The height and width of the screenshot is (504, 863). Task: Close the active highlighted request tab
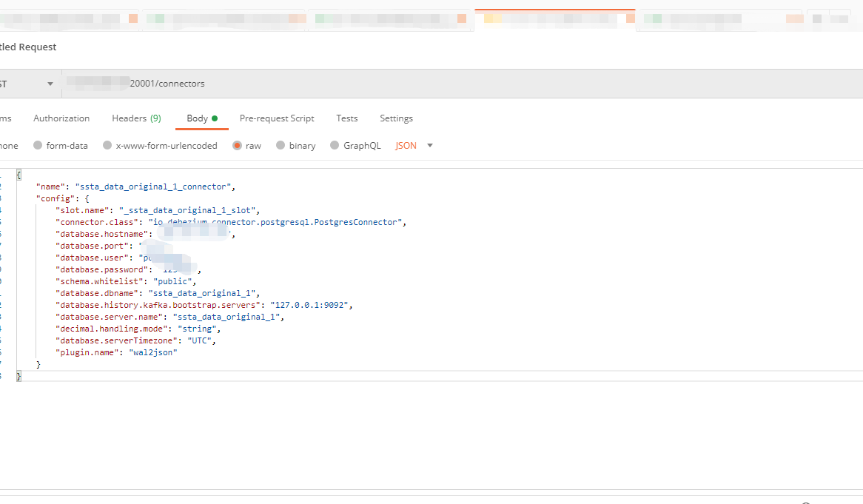click(630, 19)
